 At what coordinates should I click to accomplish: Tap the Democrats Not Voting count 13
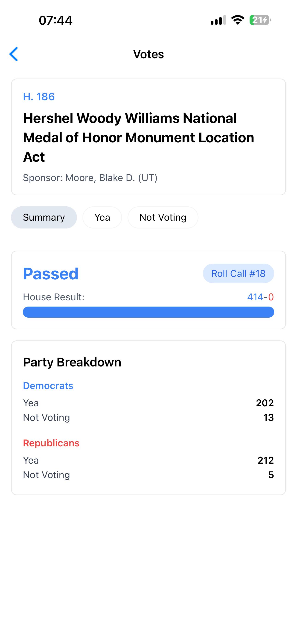pyautogui.click(x=268, y=417)
